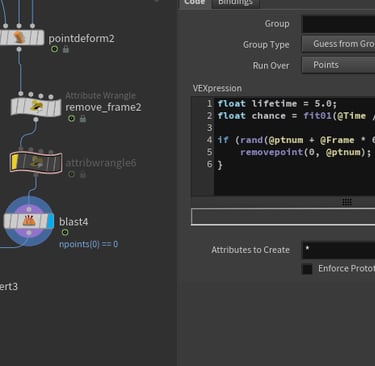Switch to the Code tab
The height and width of the screenshot is (366, 375).
(195, 3)
